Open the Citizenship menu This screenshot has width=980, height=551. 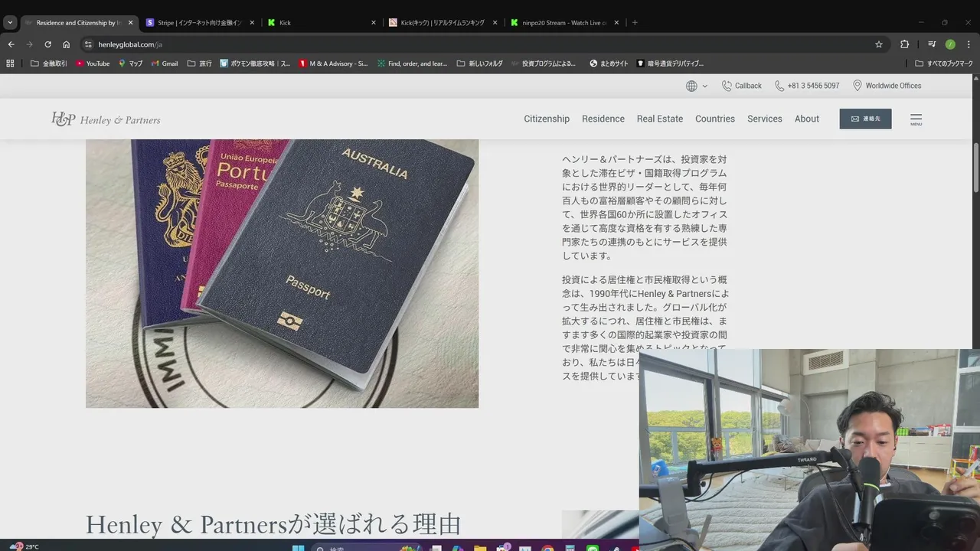547,119
